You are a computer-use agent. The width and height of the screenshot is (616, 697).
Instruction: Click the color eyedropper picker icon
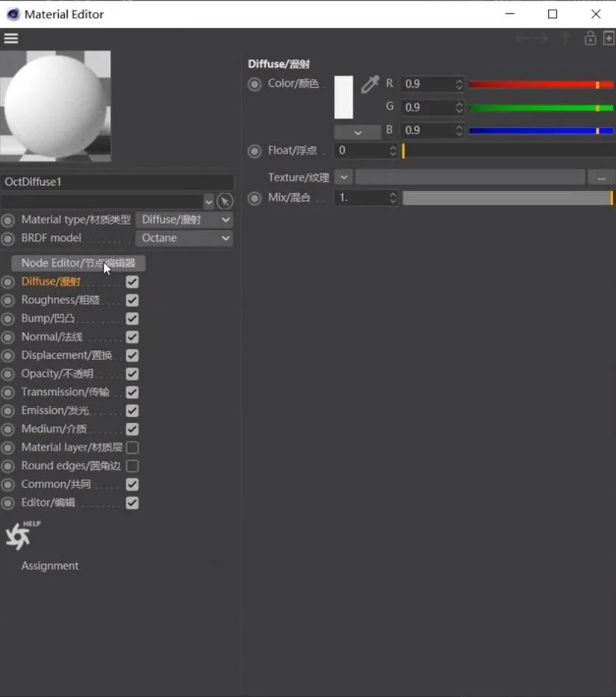tap(369, 85)
